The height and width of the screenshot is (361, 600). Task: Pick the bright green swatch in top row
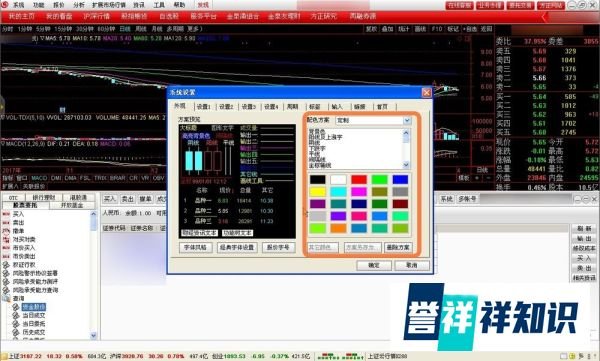point(380,179)
